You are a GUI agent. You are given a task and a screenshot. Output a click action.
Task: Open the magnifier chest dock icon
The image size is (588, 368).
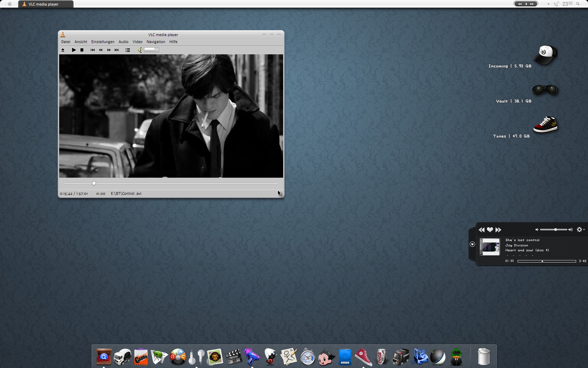104,357
